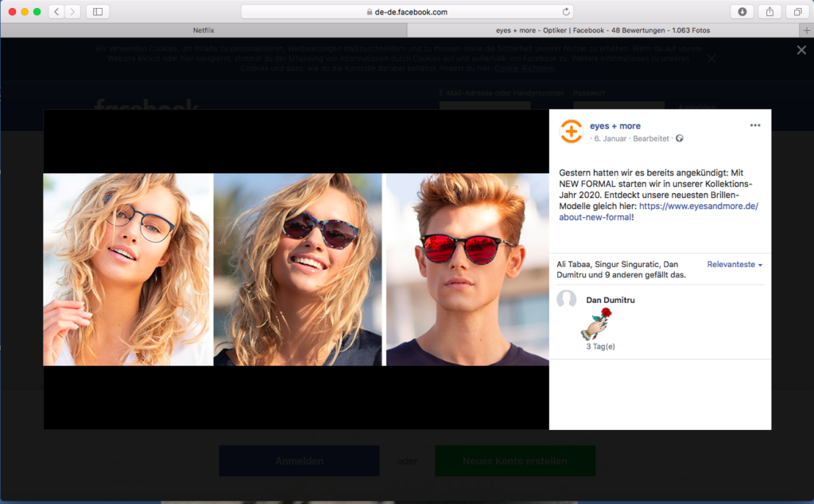Open post options three-dots menu
Screen dimensions: 814x504
click(x=754, y=126)
